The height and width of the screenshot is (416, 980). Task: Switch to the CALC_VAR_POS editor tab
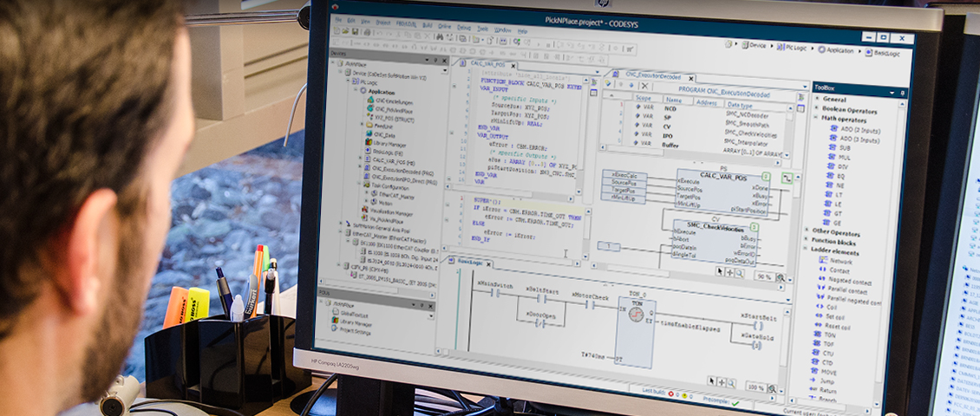click(488, 64)
